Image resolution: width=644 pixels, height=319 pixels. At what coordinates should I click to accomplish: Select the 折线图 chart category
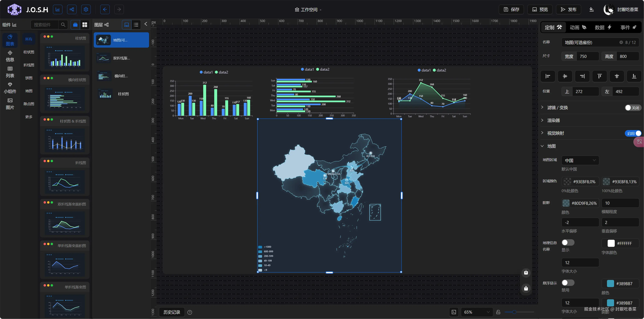tap(29, 65)
